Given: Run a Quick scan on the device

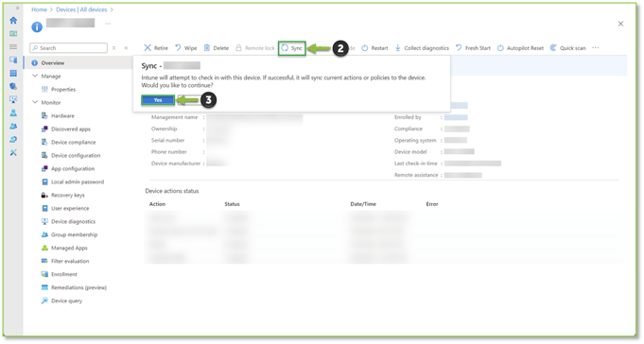Looking at the screenshot, I should (x=568, y=48).
